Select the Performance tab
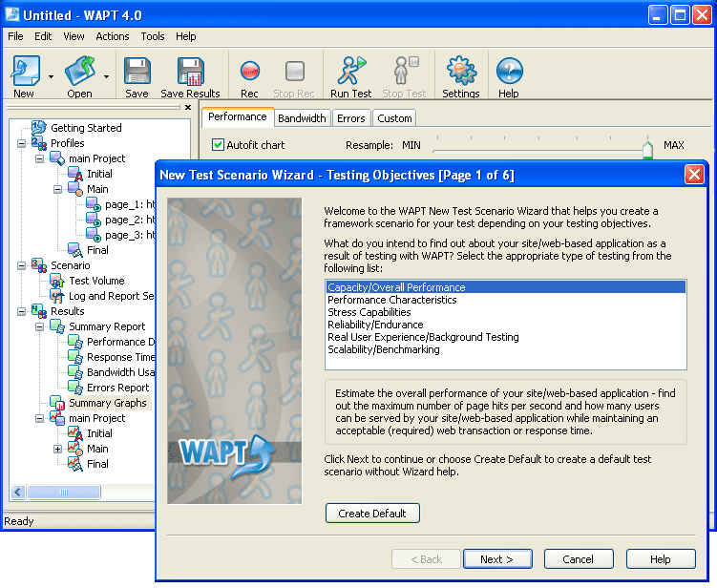The image size is (717, 588). coord(238,116)
